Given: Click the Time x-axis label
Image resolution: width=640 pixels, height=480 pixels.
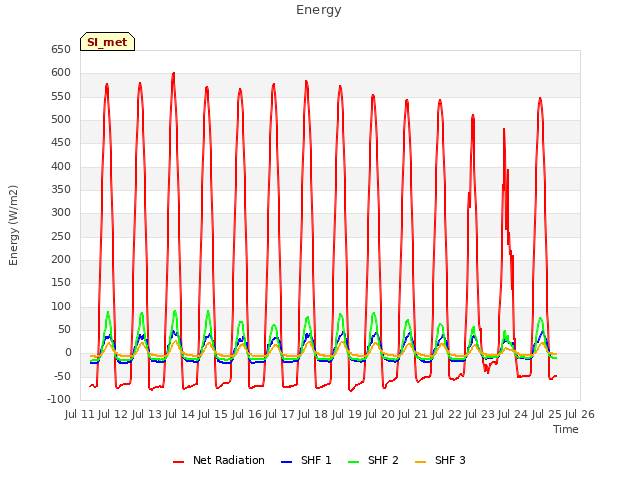Looking at the screenshot, I should (x=566, y=429).
